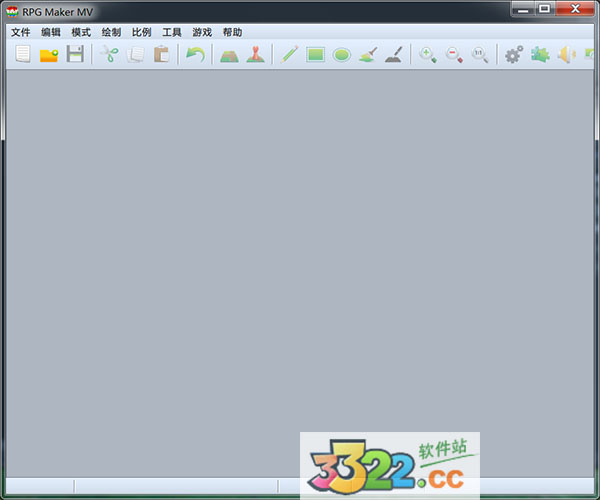Open the 绘制 menu
The height and width of the screenshot is (500, 600).
(111, 33)
